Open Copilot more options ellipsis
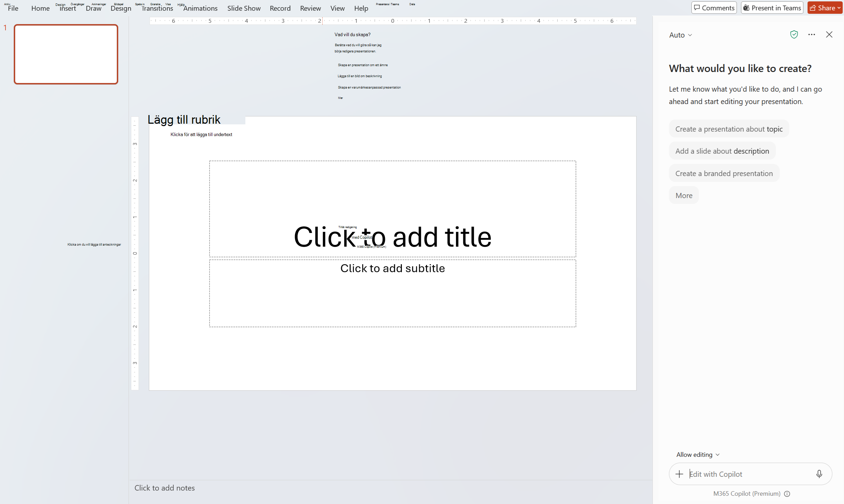Image resolution: width=844 pixels, height=504 pixels. coord(812,34)
